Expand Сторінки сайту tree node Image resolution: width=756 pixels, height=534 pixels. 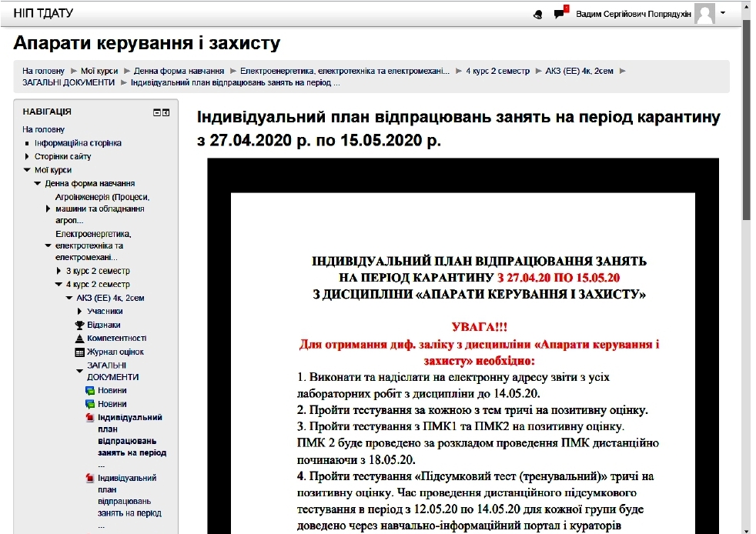(27, 157)
